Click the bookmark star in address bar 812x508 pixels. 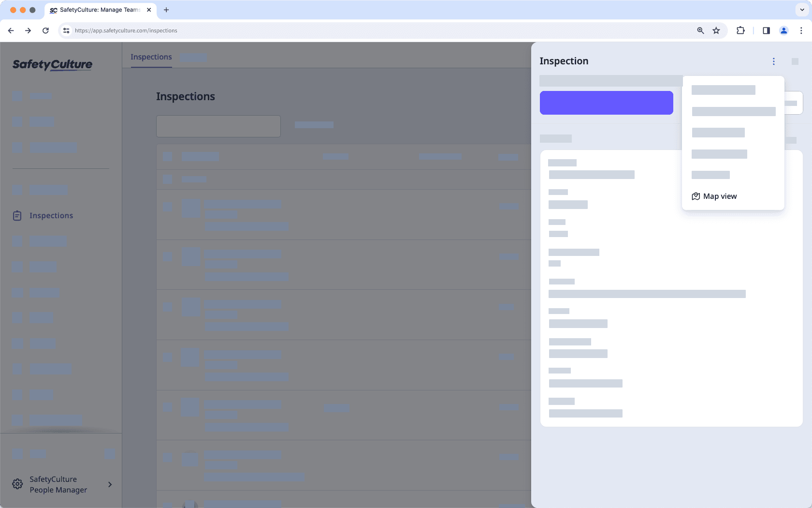point(716,30)
